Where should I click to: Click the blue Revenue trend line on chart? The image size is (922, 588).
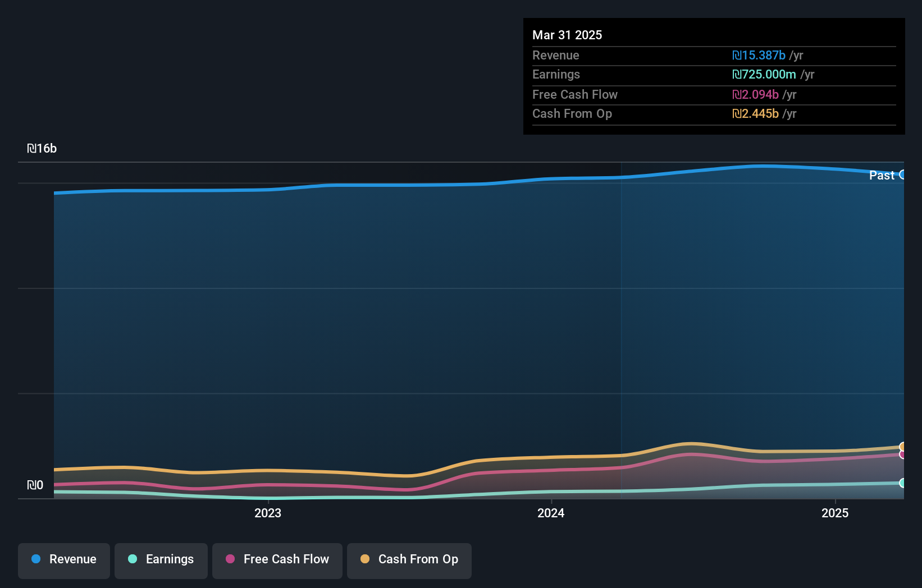(x=449, y=184)
